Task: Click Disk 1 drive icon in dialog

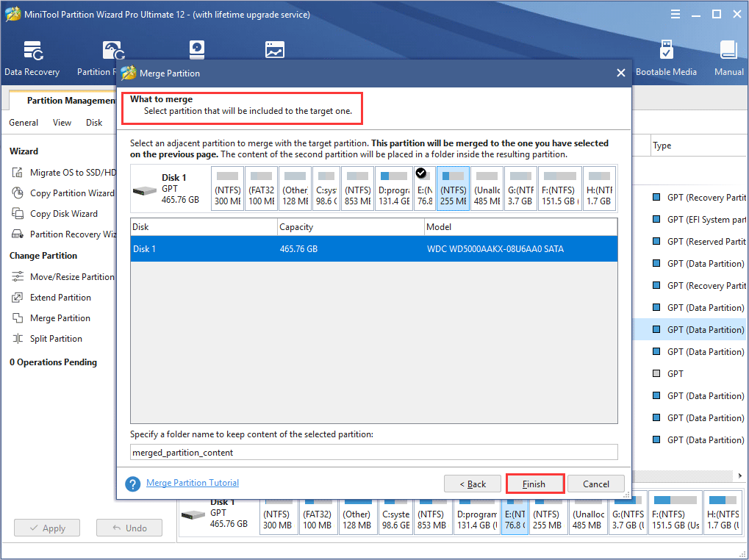Action: pyautogui.click(x=145, y=190)
